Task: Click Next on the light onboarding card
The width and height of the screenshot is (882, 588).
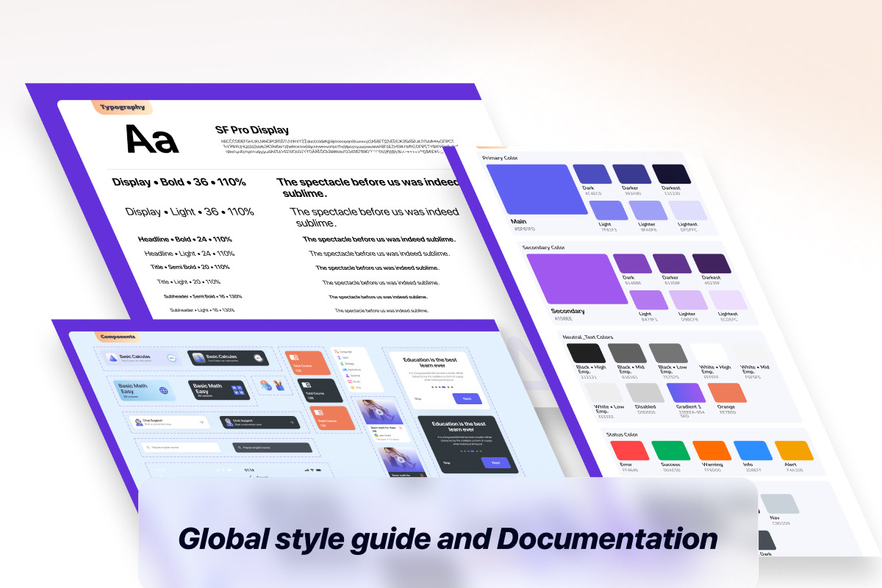Action: click(x=467, y=398)
